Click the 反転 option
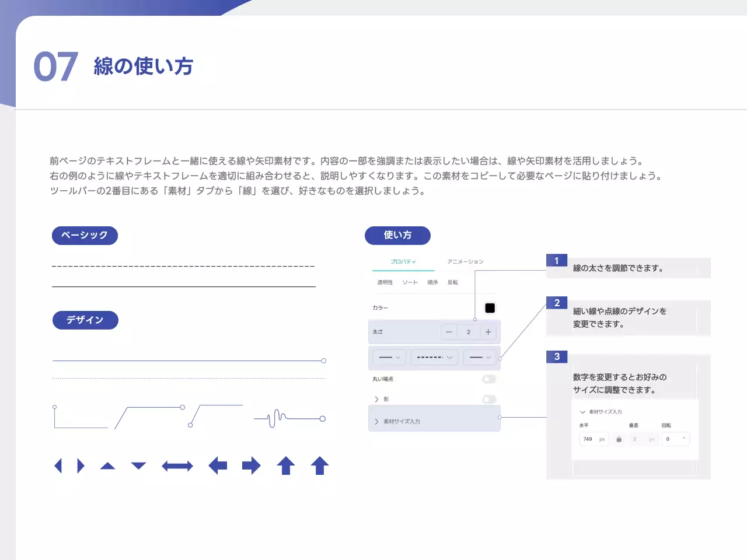747x560 pixels. click(453, 282)
